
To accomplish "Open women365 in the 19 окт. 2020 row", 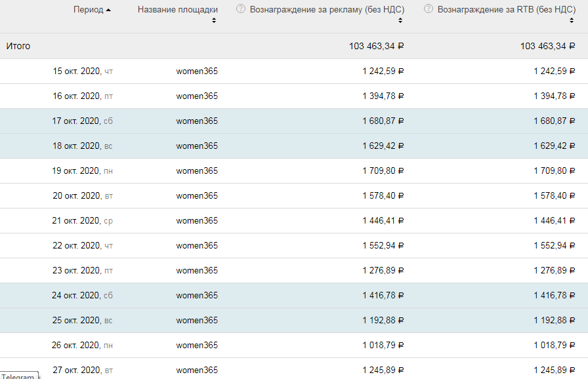I will [x=197, y=171].
